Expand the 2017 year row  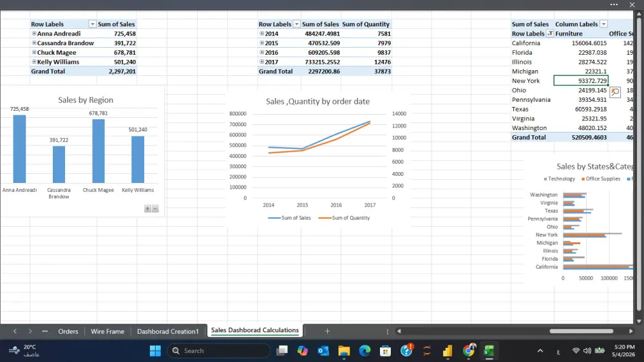tap(261, 62)
